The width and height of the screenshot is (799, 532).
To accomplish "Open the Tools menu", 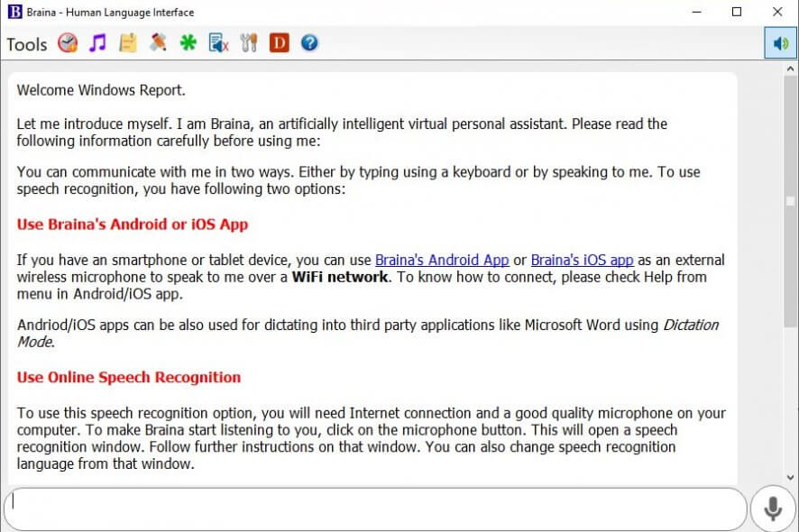I will [x=27, y=44].
